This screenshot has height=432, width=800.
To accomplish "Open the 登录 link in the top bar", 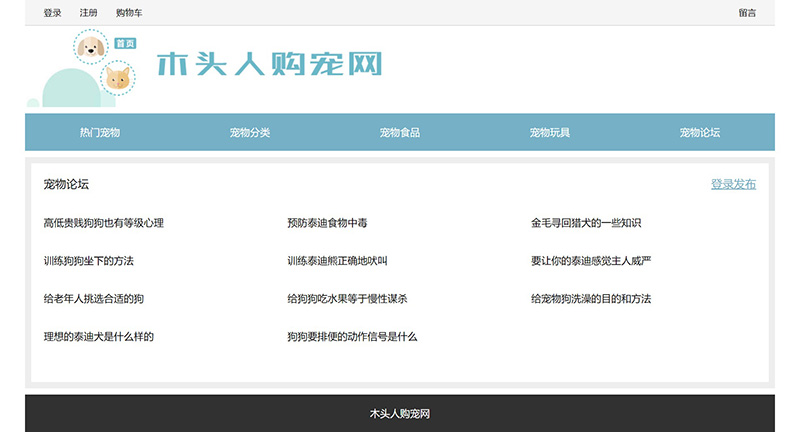I will coord(53,13).
